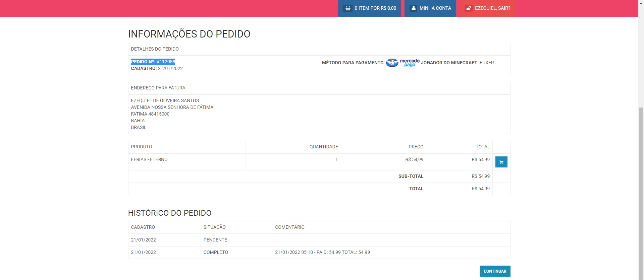Click the Método para Pagamento label
This screenshot has height=280, width=644.
353,63
